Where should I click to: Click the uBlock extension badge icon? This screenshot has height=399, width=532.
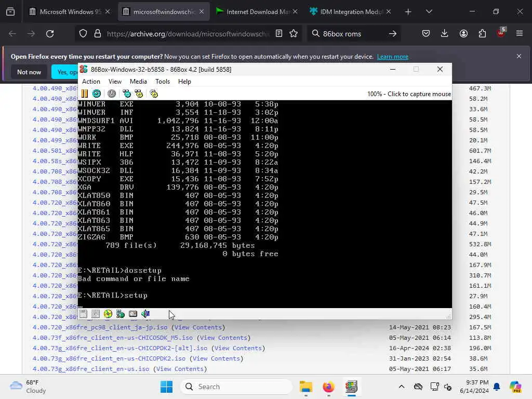click(x=501, y=33)
